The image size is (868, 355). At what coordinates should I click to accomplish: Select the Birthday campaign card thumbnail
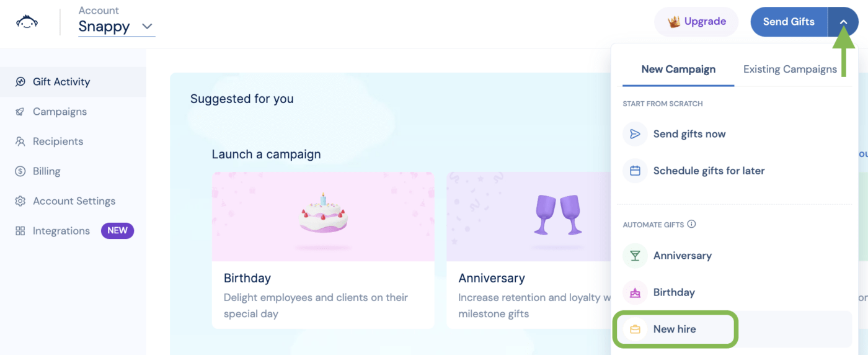click(323, 217)
